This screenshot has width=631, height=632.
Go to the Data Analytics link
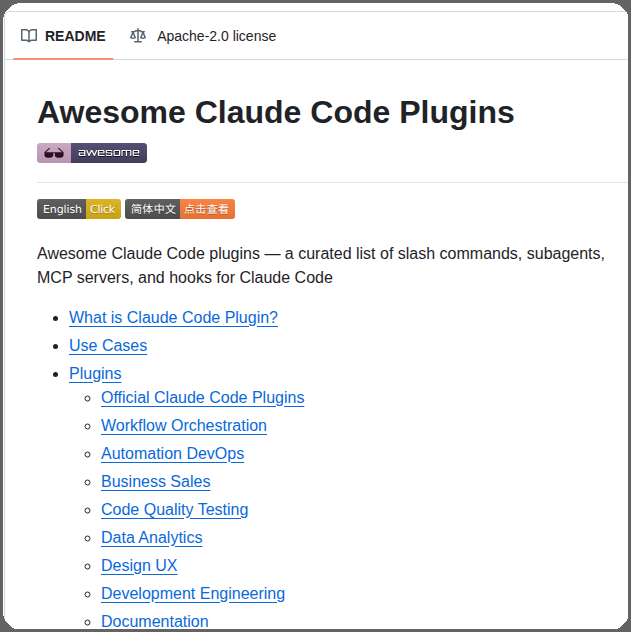click(152, 538)
